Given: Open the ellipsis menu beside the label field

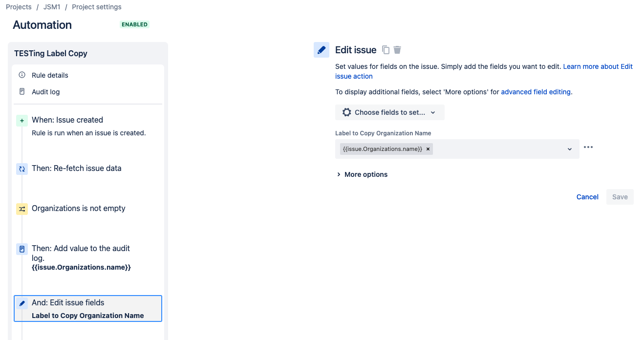Looking at the screenshot, I should pos(588,147).
